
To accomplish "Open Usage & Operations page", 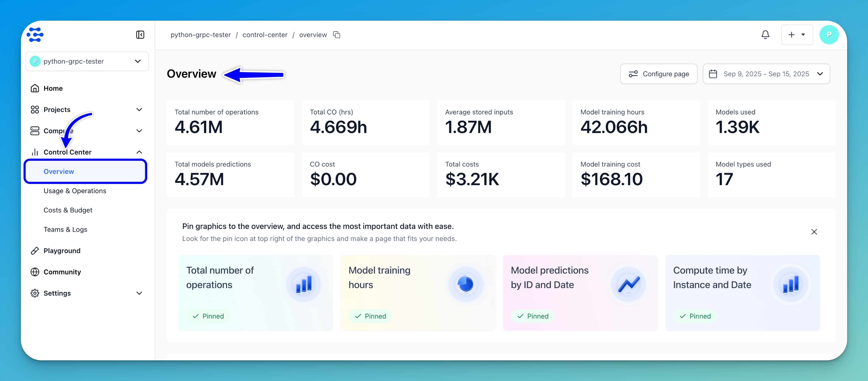I will point(75,191).
